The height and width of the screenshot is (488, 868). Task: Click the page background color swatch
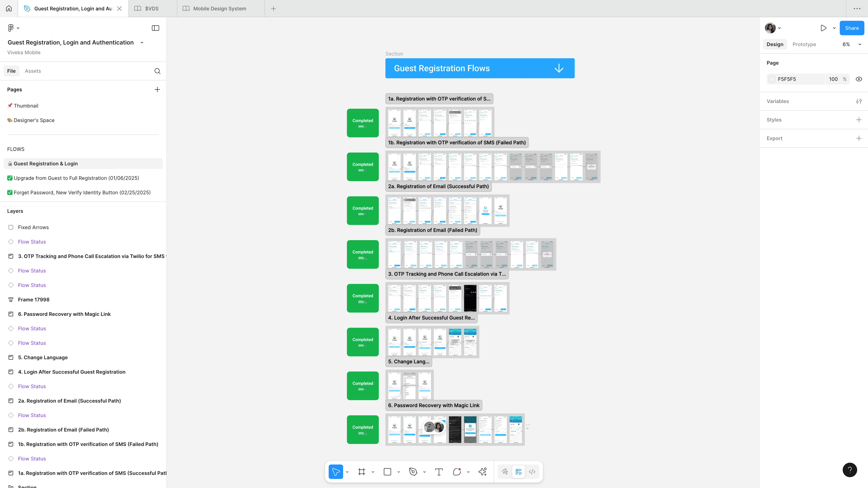point(772,79)
